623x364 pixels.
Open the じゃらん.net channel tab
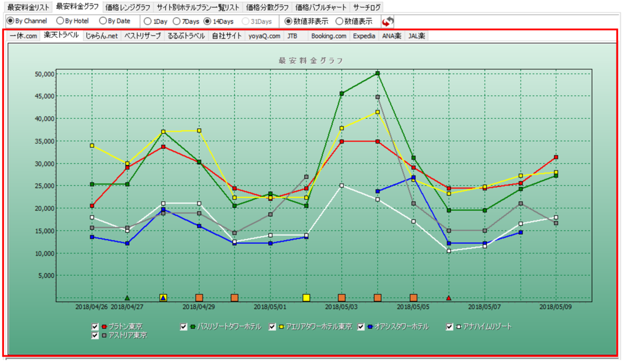point(102,36)
